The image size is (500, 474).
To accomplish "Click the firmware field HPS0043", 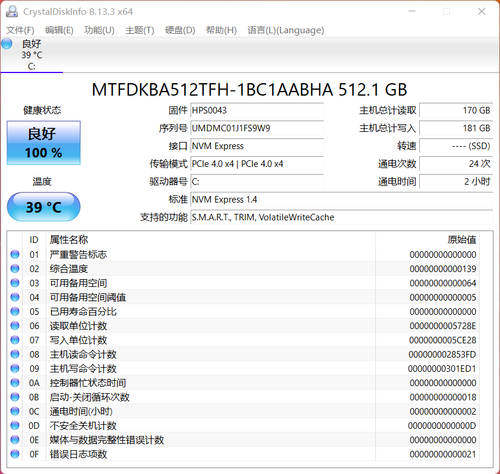I will (257, 110).
